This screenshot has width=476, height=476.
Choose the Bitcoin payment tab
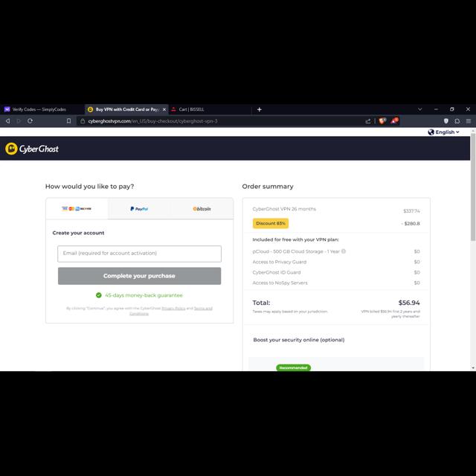tap(202, 209)
